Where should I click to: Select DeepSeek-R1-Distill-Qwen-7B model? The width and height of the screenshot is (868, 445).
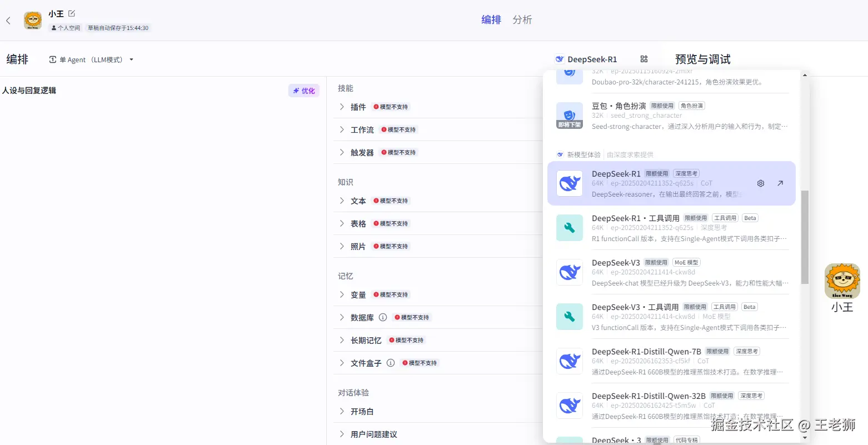(671, 361)
